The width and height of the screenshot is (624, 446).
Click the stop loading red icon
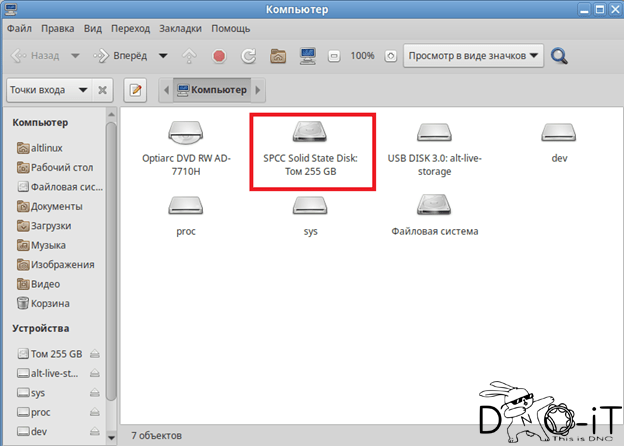(219, 56)
